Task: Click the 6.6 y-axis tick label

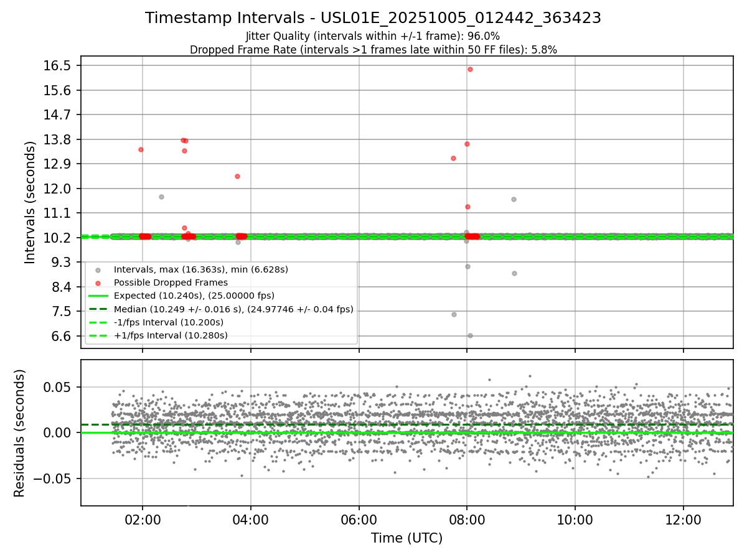Action: [x=62, y=336]
